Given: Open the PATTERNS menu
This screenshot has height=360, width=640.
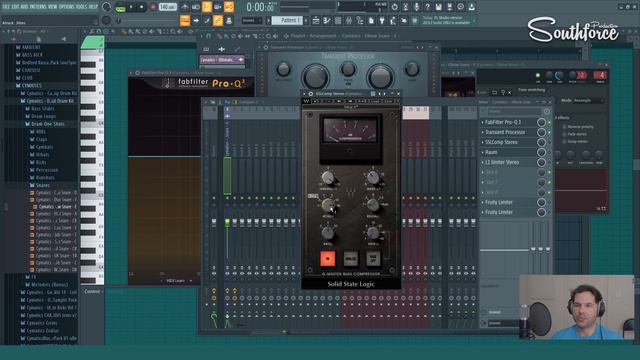Looking at the screenshot, I should [x=38, y=7].
